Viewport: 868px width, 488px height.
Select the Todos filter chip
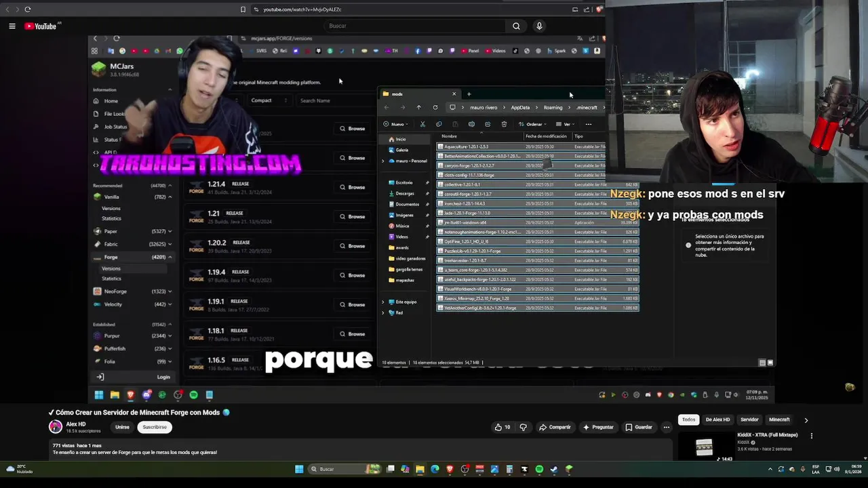688,420
